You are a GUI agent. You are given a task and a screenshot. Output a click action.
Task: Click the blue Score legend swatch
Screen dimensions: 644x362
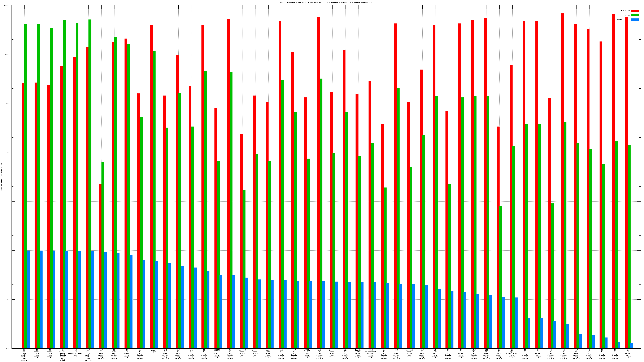click(x=635, y=19)
